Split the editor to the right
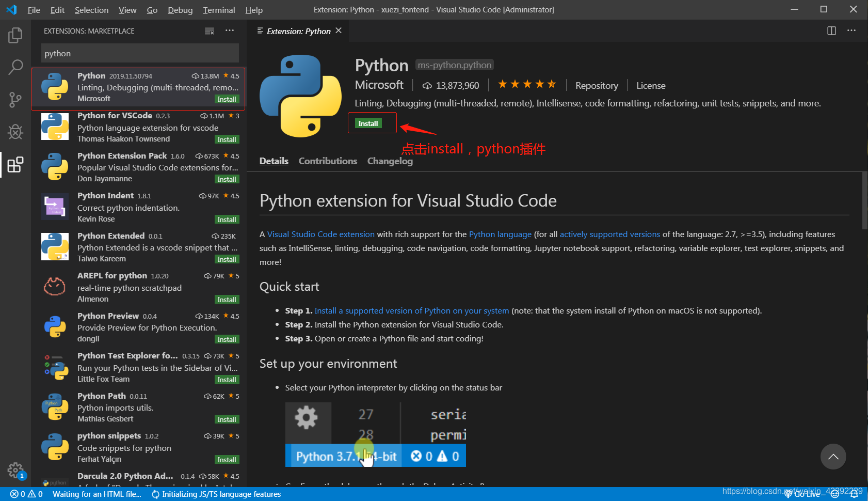The height and width of the screenshot is (501, 868). click(831, 31)
